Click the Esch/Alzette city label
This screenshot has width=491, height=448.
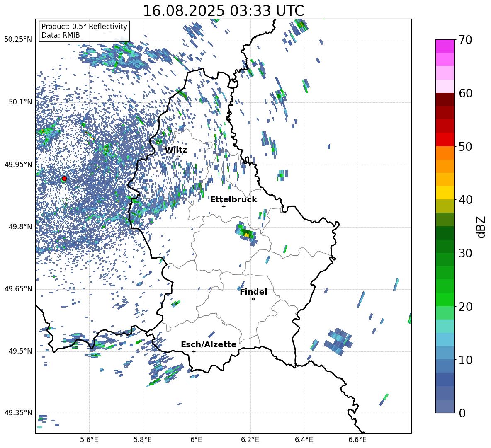point(209,345)
